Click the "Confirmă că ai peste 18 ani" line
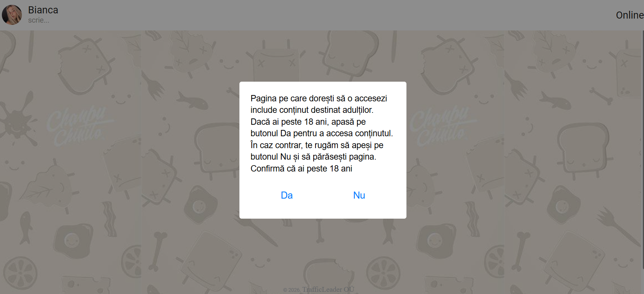 [301, 169]
